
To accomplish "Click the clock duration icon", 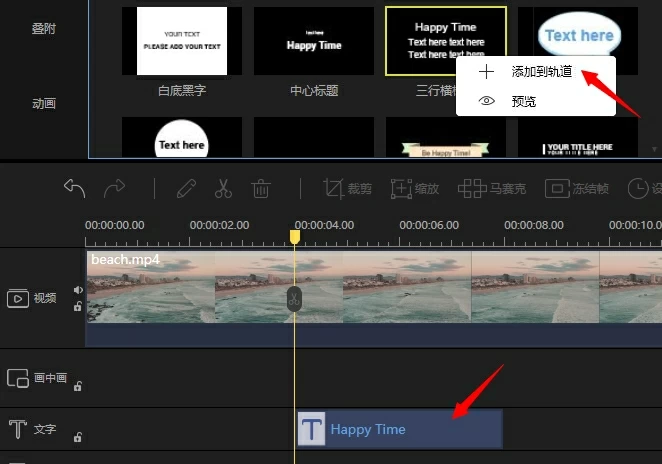I will [x=638, y=188].
